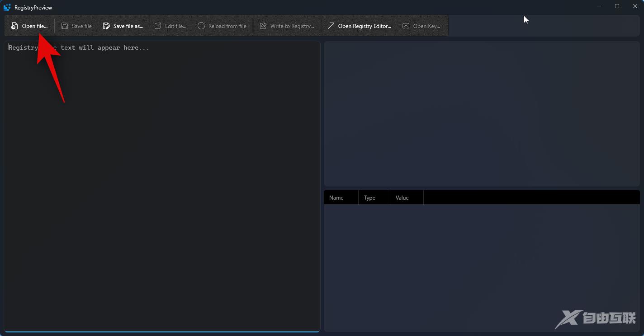Minimize the RegistryPreview window
Screen dimensions: 644x336
pos(599,6)
